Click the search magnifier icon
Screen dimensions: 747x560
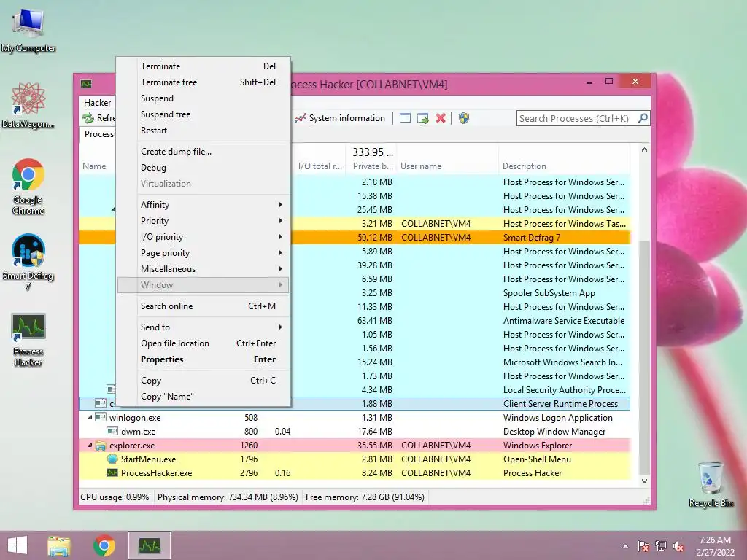643,118
